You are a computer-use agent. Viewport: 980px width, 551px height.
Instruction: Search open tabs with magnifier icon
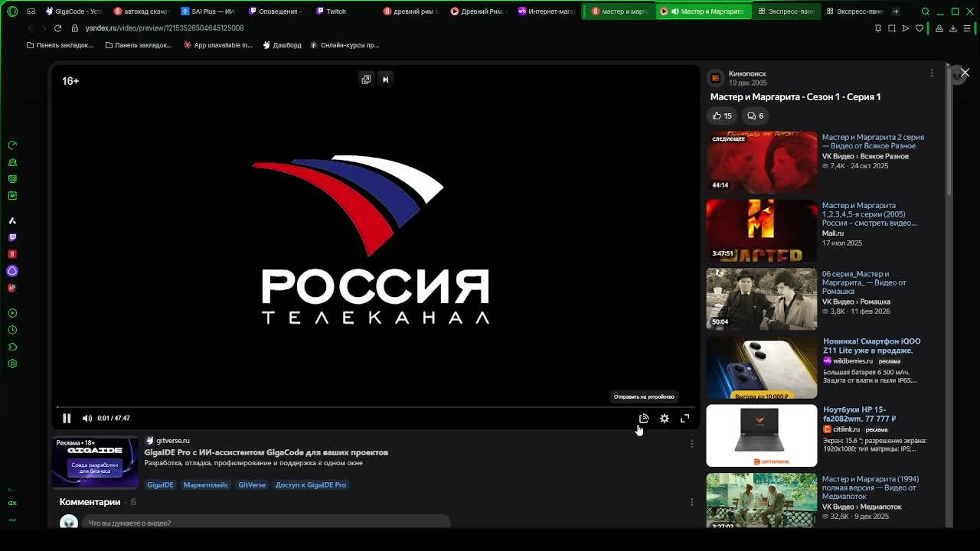coord(926,11)
